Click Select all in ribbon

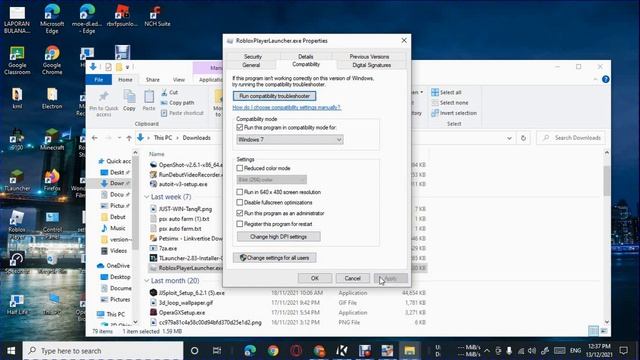(446, 92)
